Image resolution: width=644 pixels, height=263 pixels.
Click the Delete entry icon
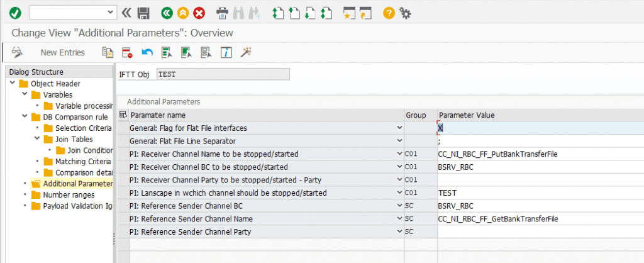[x=127, y=52]
